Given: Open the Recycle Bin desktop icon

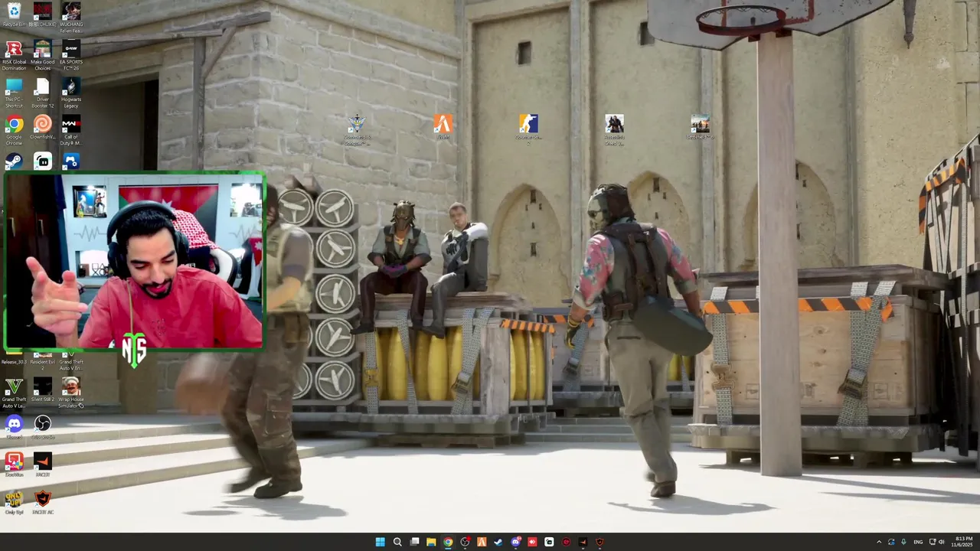Looking at the screenshot, I should point(14,15).
